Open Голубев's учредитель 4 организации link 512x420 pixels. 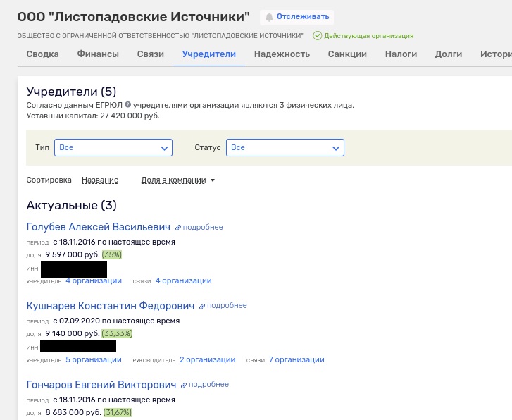(x=94, y=280)
